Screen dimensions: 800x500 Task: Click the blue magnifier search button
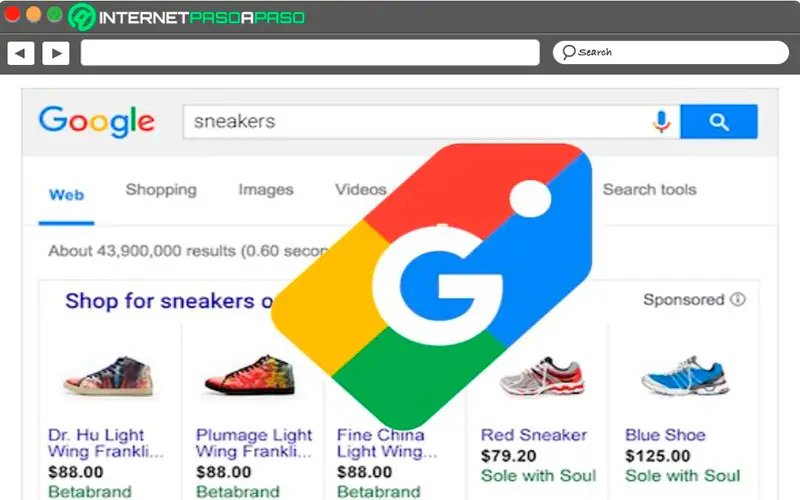tap(718, 122)
